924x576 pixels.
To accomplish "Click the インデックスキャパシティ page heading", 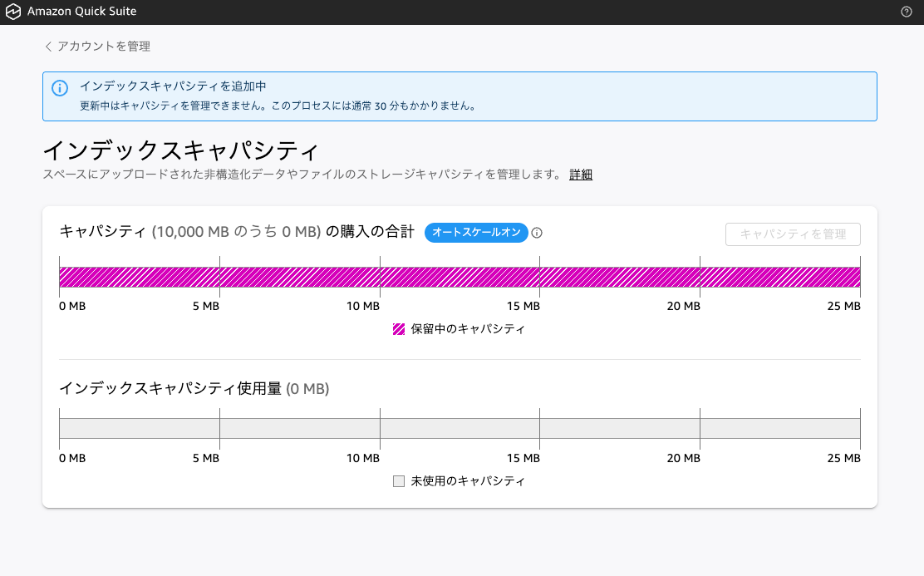I will pos(180,150).
